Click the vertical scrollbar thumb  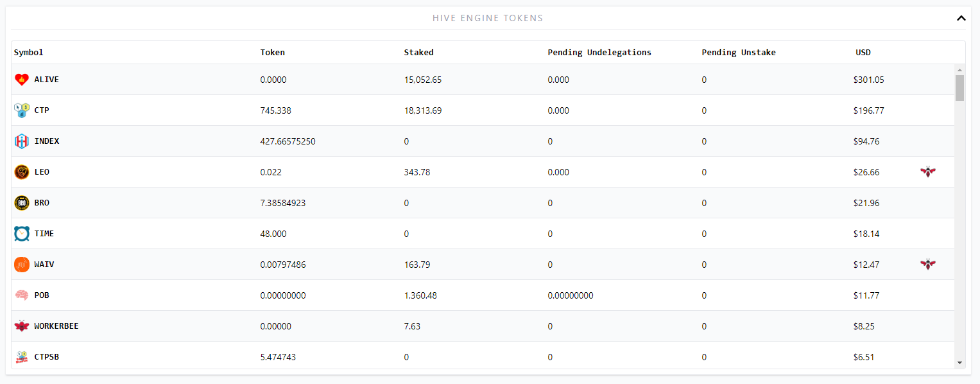click(x=959, y=88)
